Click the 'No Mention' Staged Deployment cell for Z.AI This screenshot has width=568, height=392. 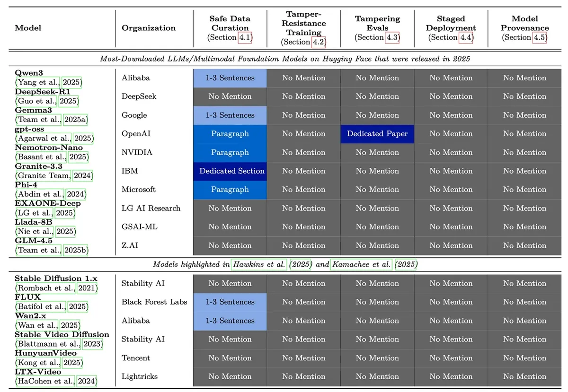tap(451, 246)
